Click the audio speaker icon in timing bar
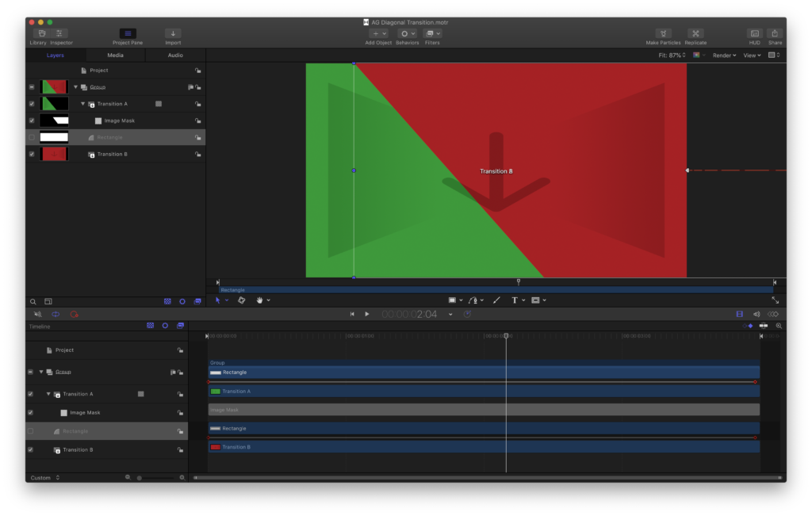The width and height of the screenshot is (812, 516). pos(756,314)
